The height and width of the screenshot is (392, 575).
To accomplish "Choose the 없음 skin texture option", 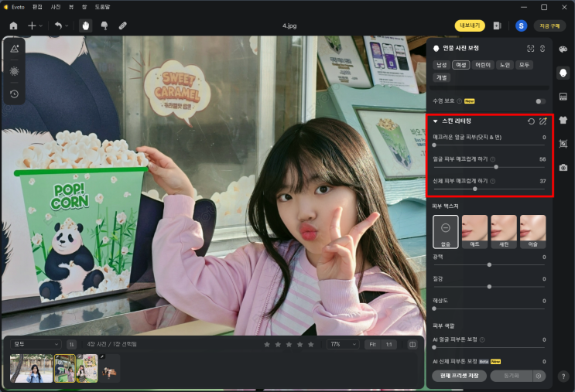I will click(x=446, y=232).
